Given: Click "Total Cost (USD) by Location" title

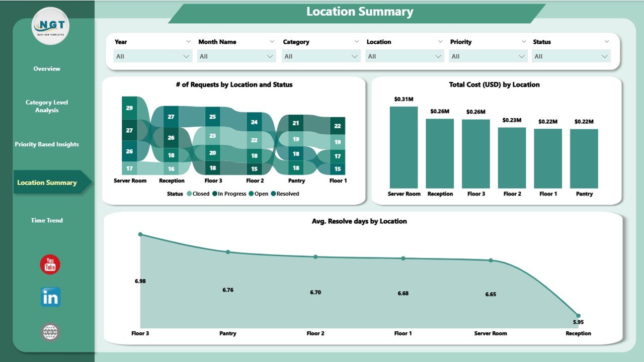Looking at the screenshot, I should pyautogui.click(x=494, y=85).
